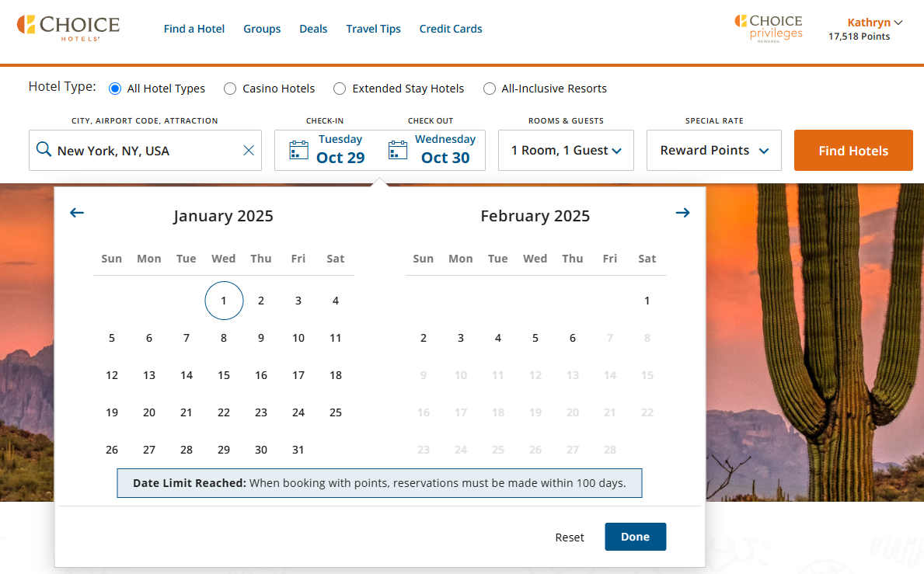Click the Check Out calendar icon
This screenshot has width=924, height=574.
(397, 148)
